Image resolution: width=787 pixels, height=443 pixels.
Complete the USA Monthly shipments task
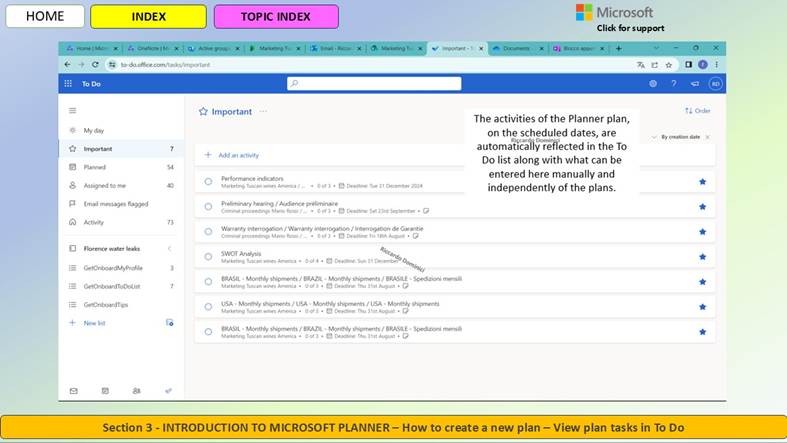pyautogui.click(x=208, y=307)
